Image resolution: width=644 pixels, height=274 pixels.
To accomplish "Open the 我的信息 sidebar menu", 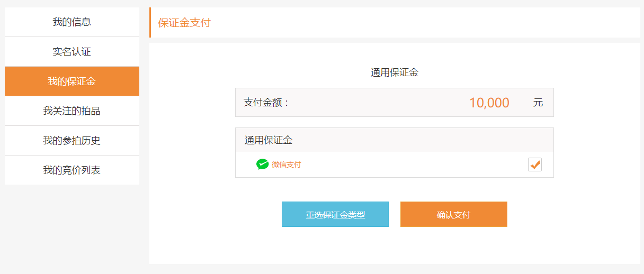I will [71, 22].
